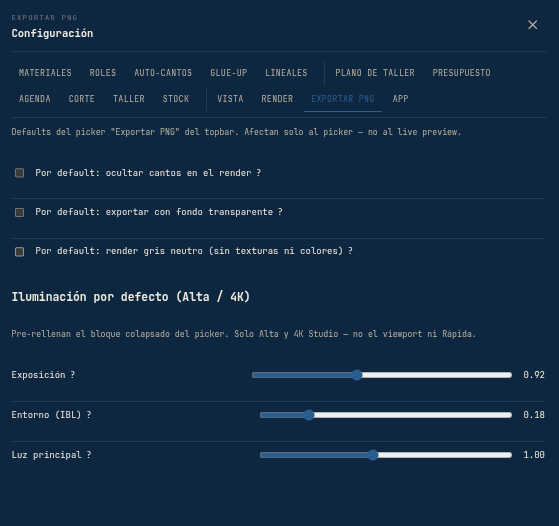Switch to the Roles tab

[103, 73]
